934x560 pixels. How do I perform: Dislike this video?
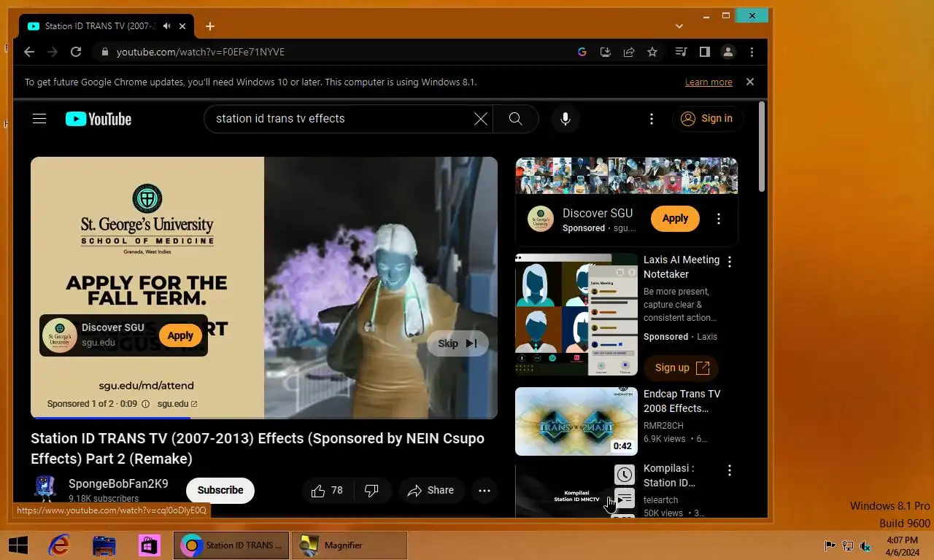(x=371, y=491)
